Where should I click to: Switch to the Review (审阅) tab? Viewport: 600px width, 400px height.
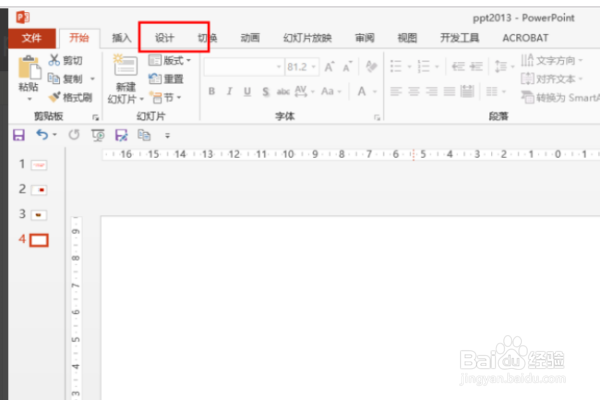pyautogui.click(x=364, y=38)
